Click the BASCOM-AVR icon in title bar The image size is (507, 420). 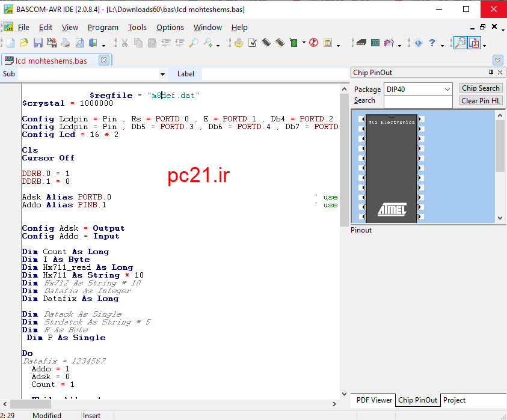coord(8,9)
